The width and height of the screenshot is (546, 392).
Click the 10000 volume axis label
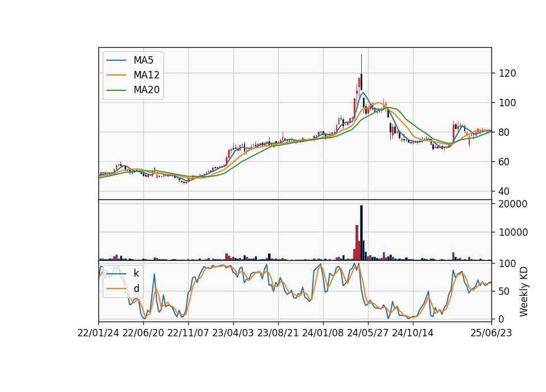coord(513,232)
